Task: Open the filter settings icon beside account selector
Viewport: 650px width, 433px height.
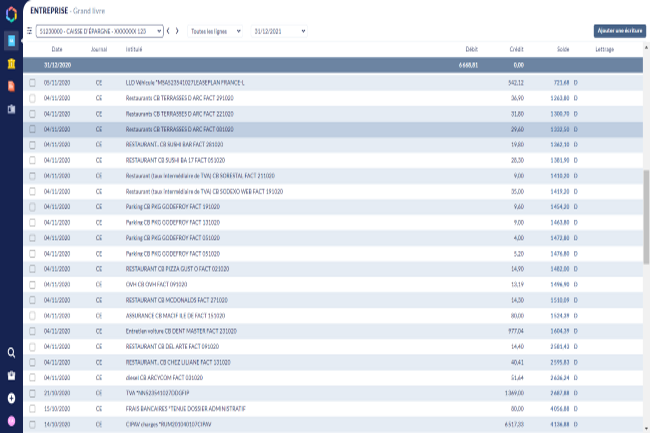Action: pos(29,31)
